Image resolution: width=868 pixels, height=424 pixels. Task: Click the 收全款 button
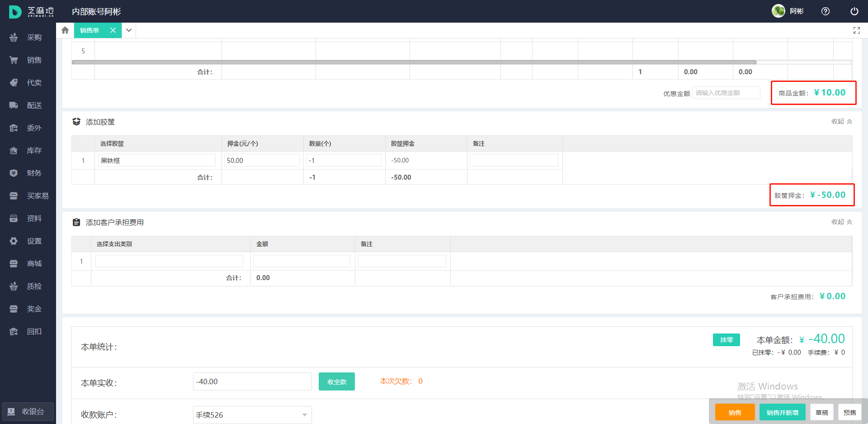pyautogui.click(x=337, y=381)
